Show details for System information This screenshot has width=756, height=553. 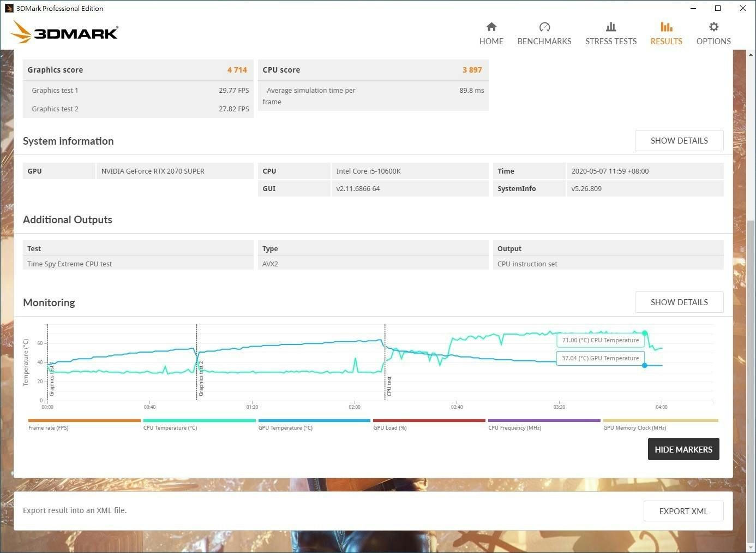[x=679, y=141]
